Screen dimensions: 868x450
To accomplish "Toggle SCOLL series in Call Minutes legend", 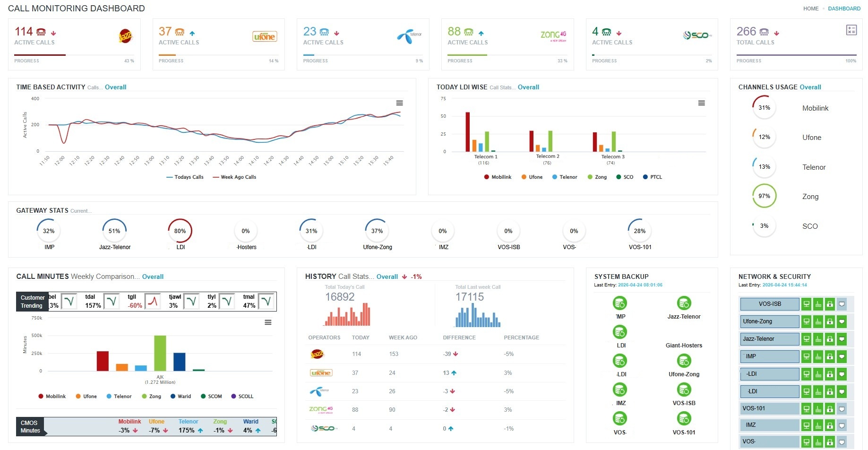I will pos(242,397).
